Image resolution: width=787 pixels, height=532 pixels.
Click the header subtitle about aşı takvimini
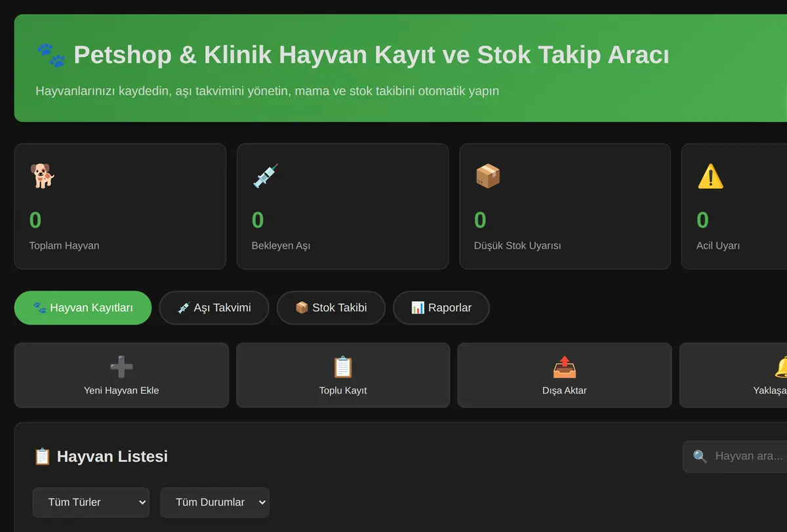tap(267, 91)
